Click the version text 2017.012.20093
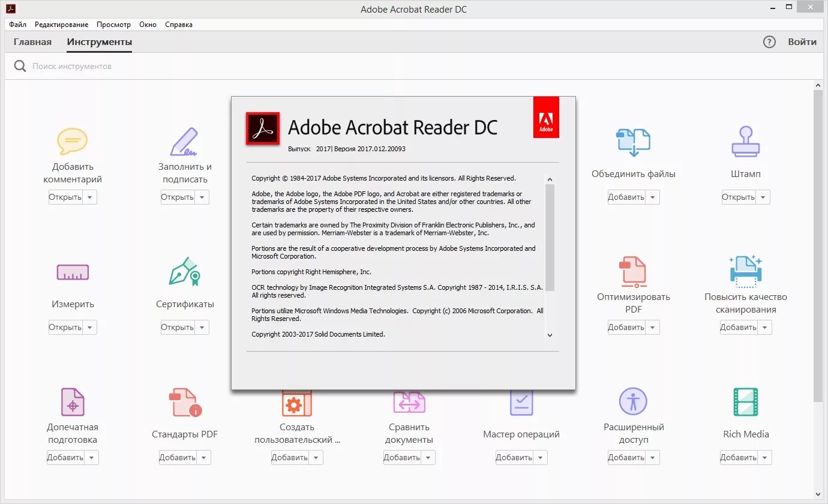 point(381,149)
